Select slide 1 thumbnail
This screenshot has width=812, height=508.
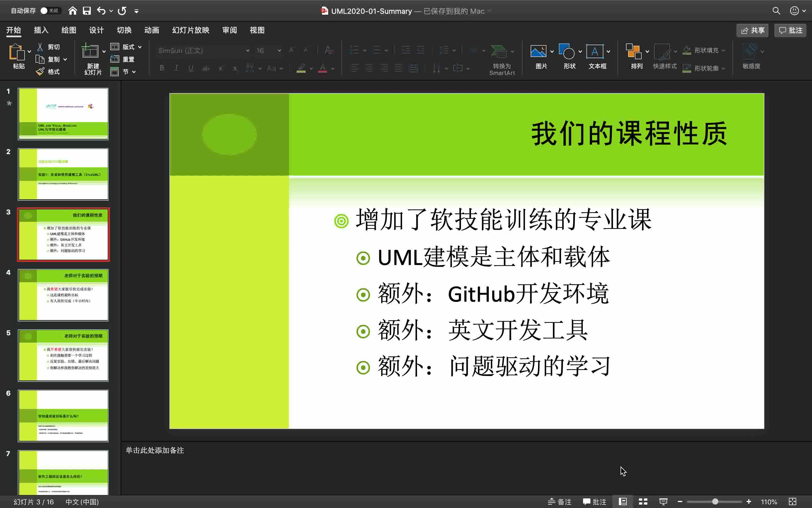(x=63, y=113)
